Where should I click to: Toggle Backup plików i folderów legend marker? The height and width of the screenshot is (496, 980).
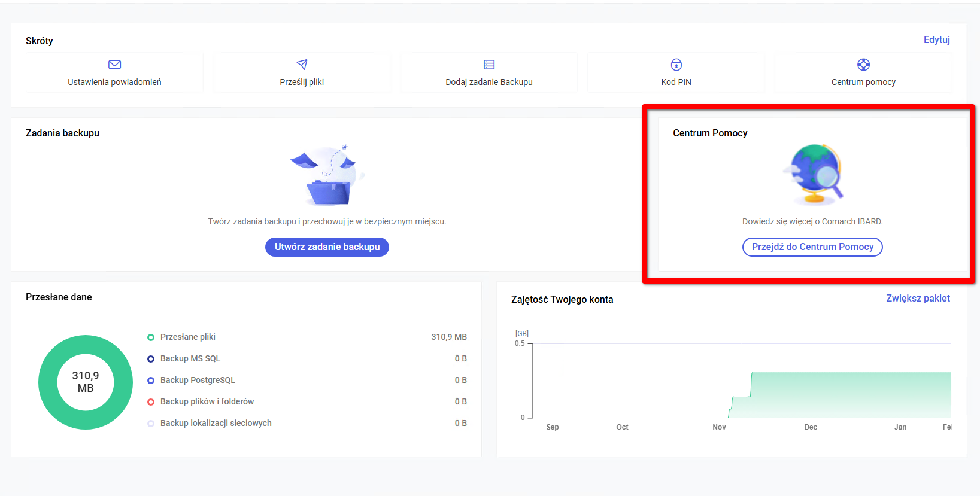tap(151, 402)
